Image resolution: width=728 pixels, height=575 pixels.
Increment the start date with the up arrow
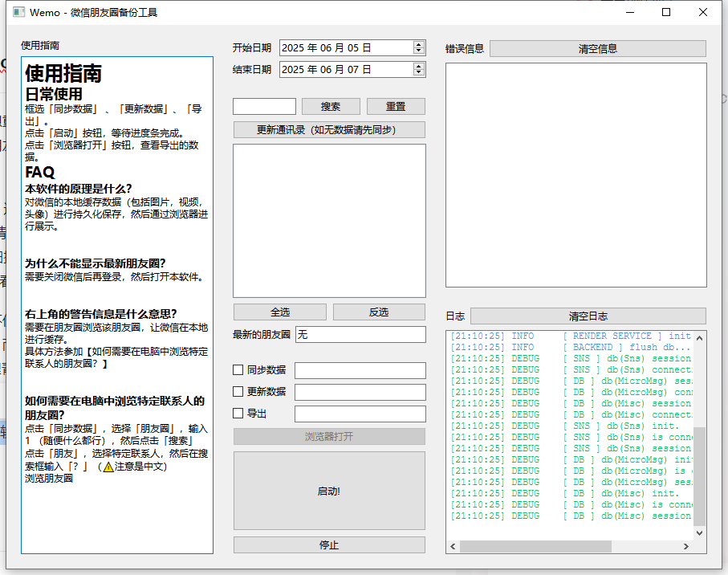418,45
